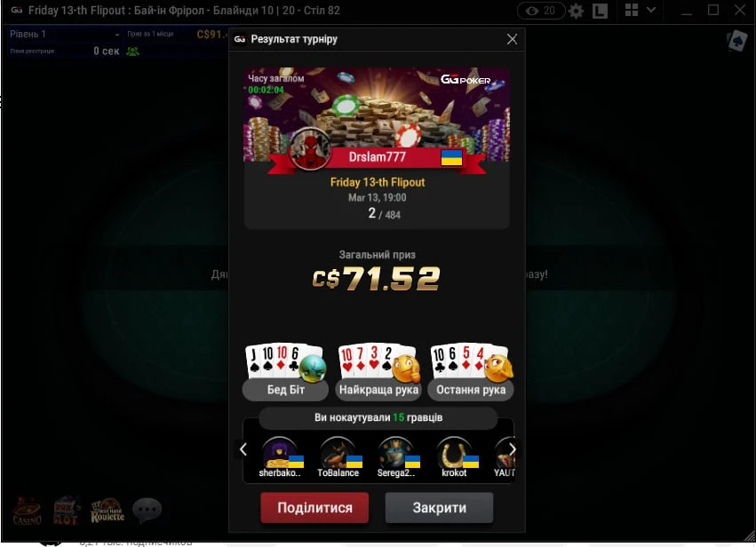Click the ToBalance player avatar
This screenshot has height=547, width=756.
point(338,453)
